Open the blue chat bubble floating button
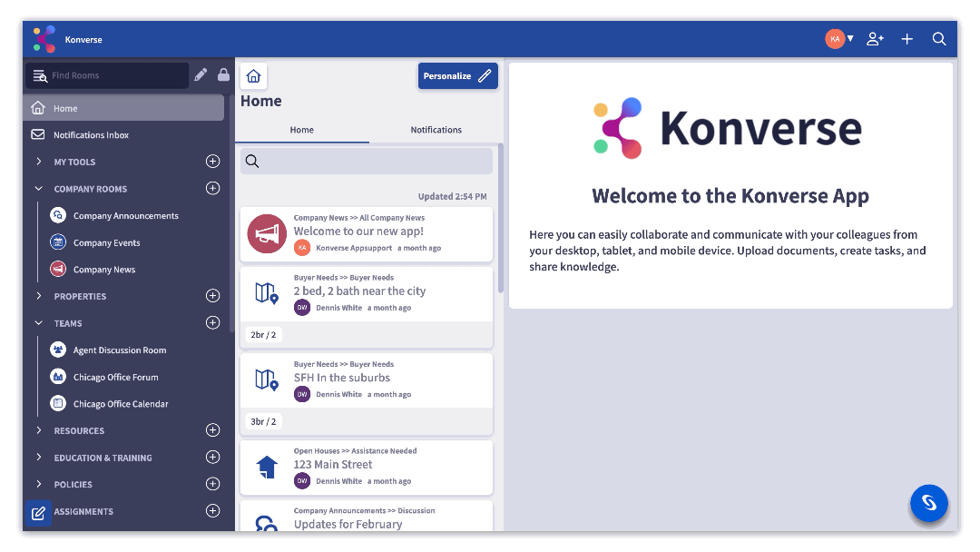Viewport: 980px width, 552px height. 928,503
